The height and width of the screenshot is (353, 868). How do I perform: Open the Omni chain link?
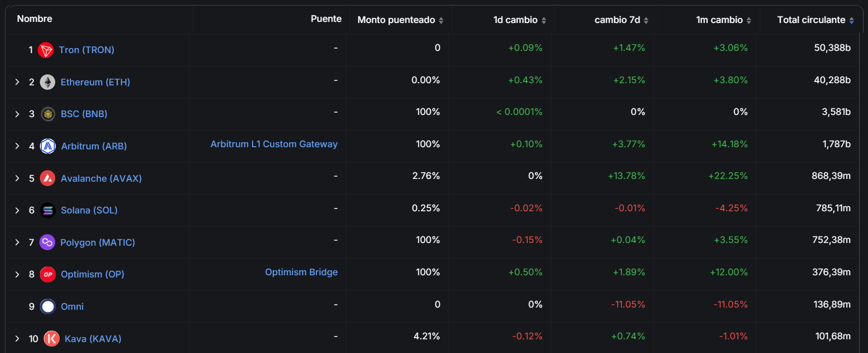point(72,306)
